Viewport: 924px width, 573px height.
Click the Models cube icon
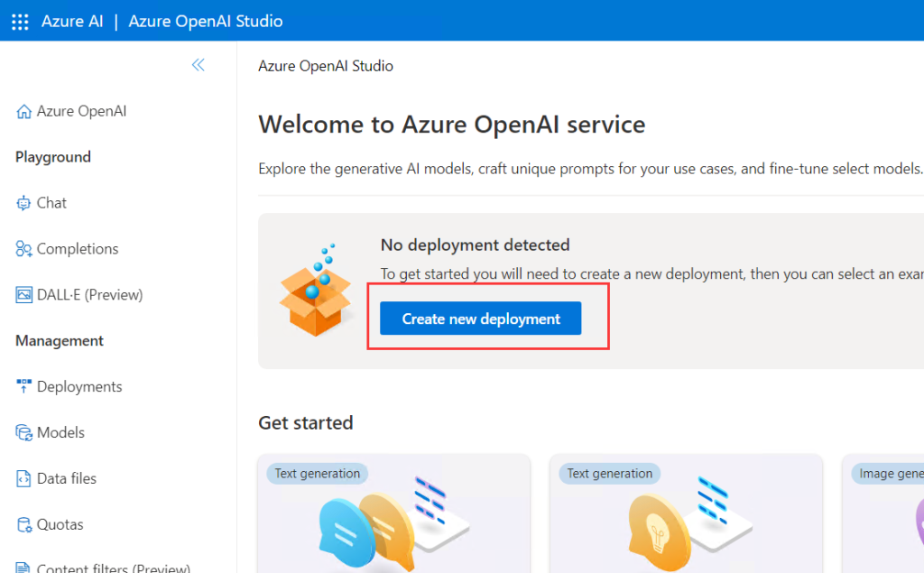pyautogui.click(x=24, y=433)
